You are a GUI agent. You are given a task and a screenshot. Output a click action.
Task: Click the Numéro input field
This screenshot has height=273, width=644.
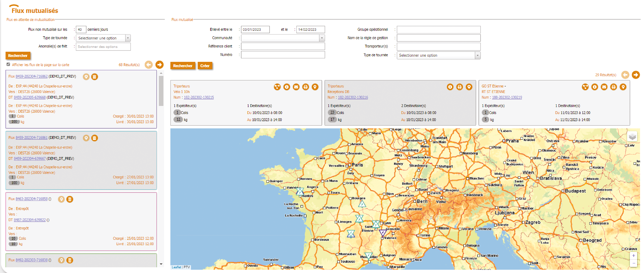[283, 55]
